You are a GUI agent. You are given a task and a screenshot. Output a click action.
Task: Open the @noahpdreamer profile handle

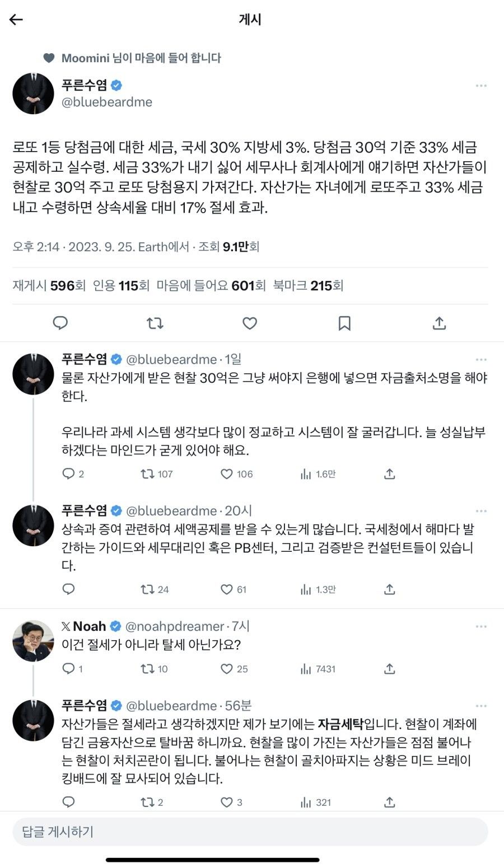175,626
